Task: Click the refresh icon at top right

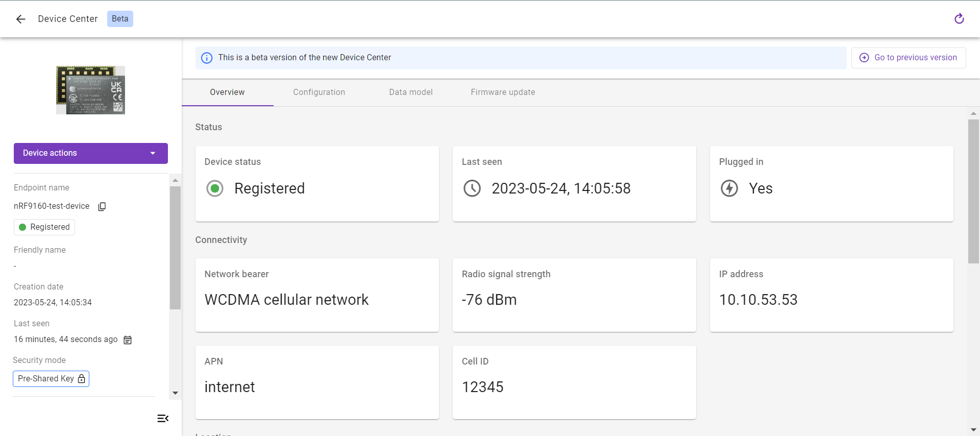Action: (959, 19)
